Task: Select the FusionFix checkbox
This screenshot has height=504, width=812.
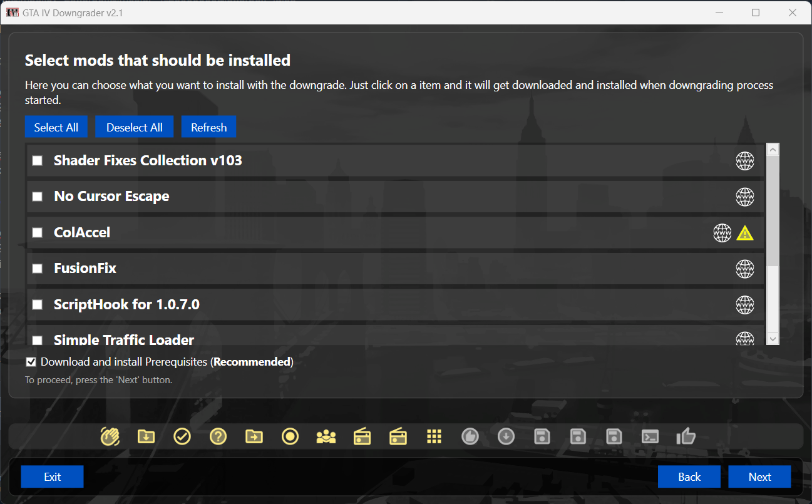Action: coord(38,269)
